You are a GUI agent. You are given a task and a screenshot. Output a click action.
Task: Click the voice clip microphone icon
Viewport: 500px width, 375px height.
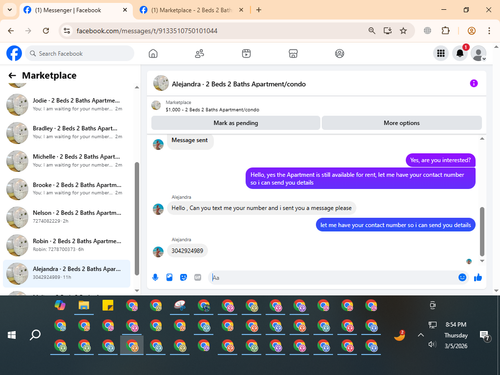coord(155,277)
